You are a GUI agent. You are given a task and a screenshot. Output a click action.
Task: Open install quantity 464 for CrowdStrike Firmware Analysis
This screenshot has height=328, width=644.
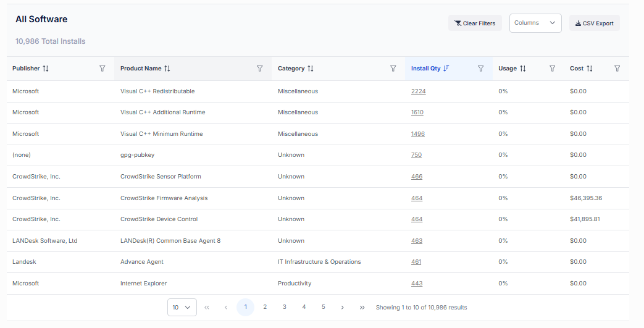[417, 198]
